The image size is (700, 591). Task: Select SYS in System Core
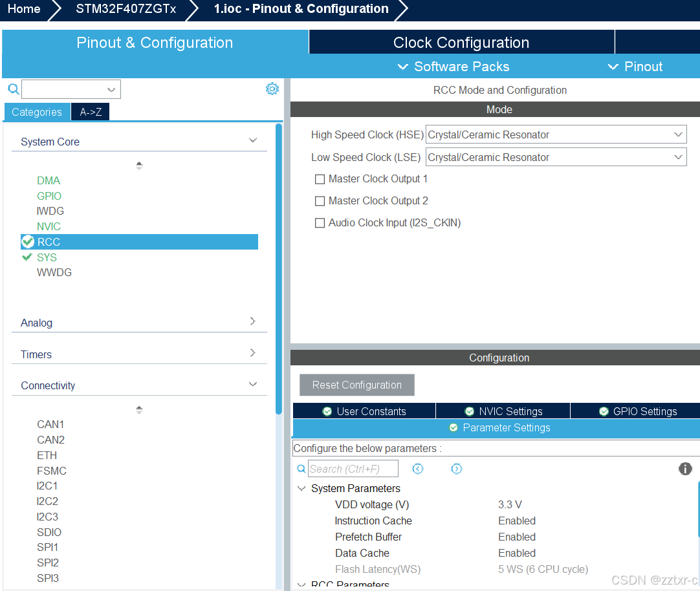click(x=47, y=257)
